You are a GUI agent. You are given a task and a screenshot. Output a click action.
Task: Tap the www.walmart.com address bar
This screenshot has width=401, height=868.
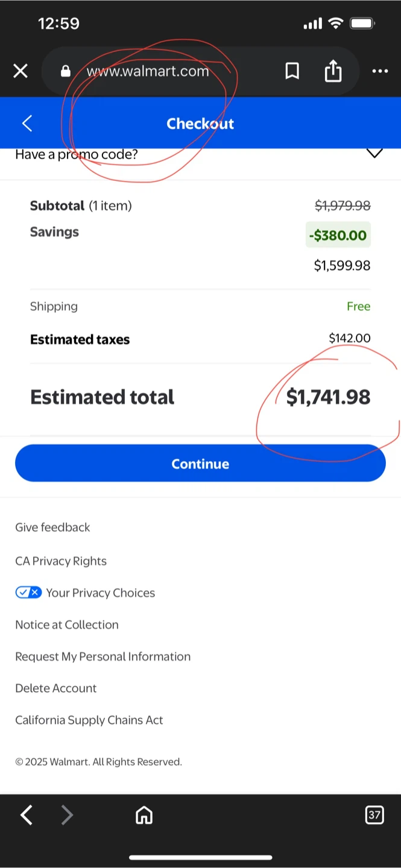[x=148, y=72]
